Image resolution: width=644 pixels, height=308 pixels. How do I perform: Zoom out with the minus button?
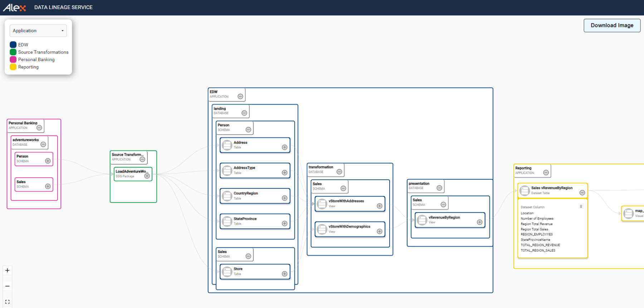pos(8,286)
